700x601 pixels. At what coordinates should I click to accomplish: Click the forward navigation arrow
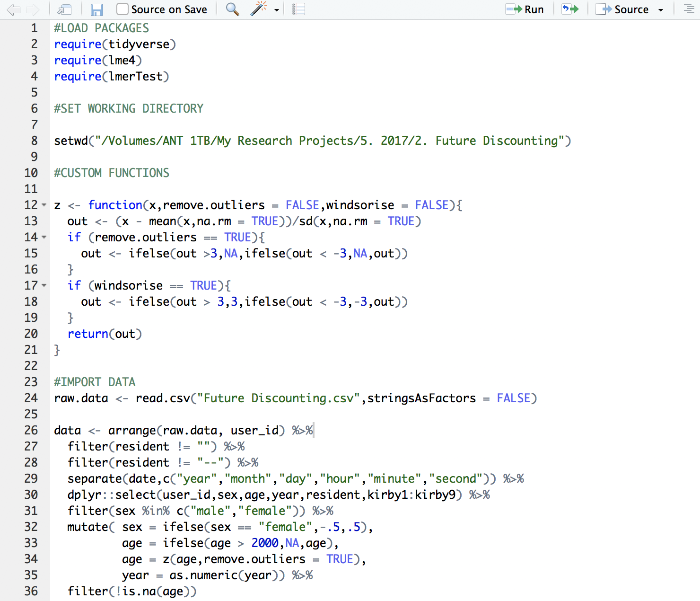pyautogui.click(x=33, y=9)
